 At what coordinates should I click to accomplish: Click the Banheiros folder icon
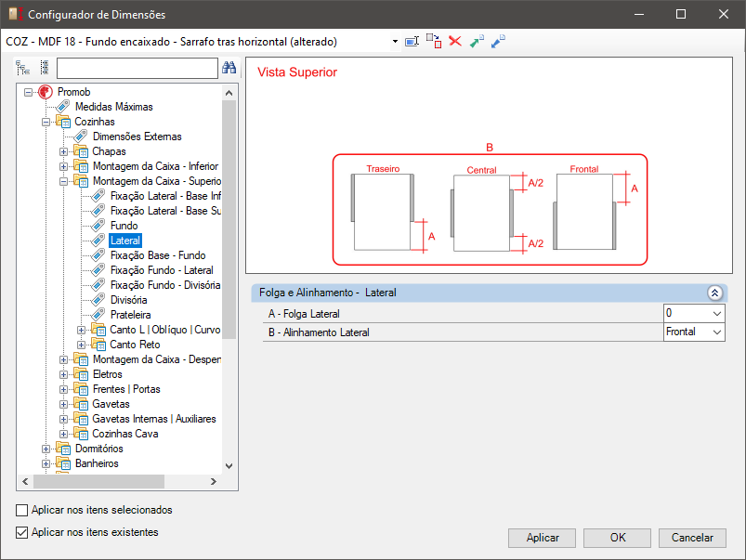click(x=63, y=462)
